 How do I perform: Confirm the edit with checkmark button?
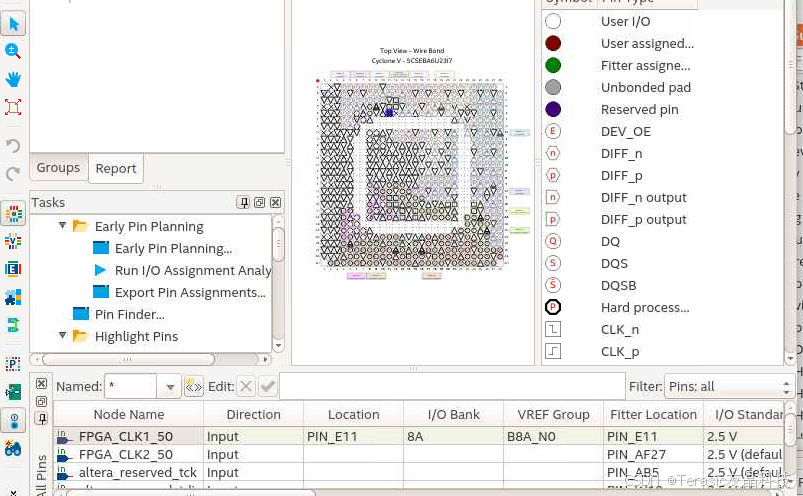(268, 386)
